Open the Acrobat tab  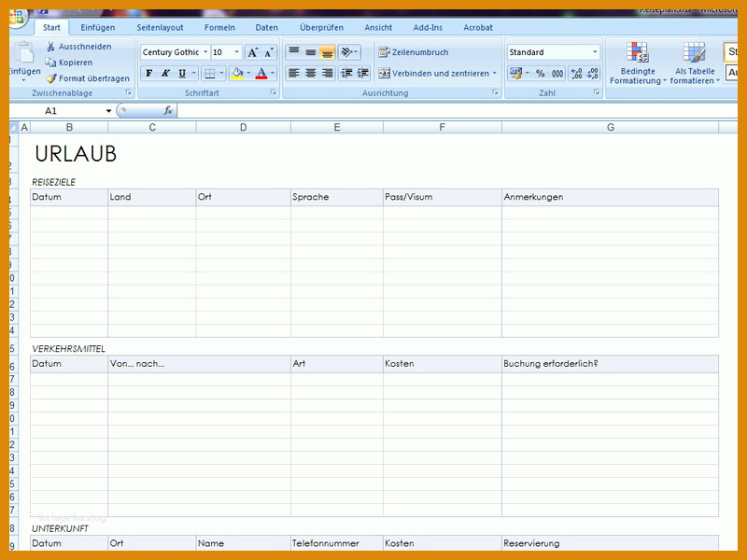[478, 28]
